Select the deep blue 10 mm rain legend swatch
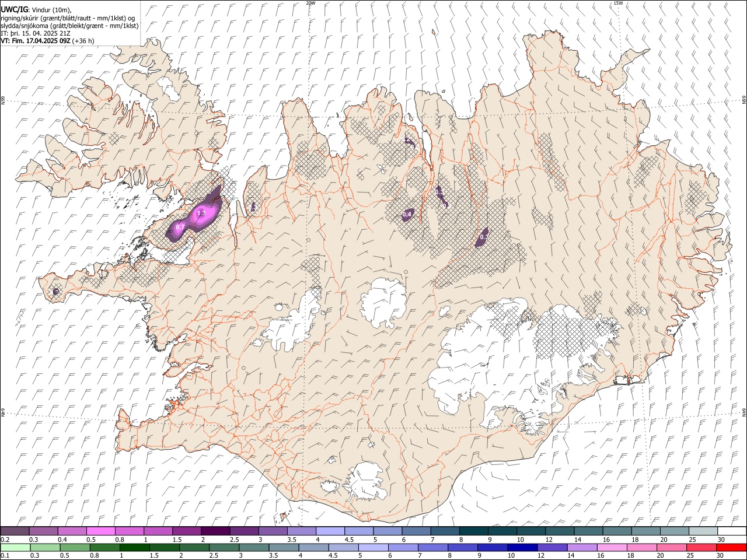747x560 pixels. (522, 548)
